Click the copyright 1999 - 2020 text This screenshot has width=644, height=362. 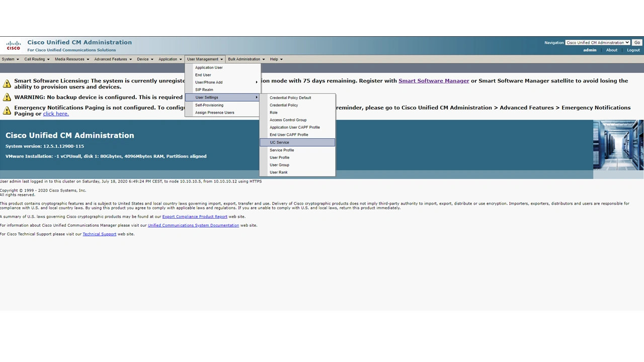pyautogui.click(x=43, y=191)
